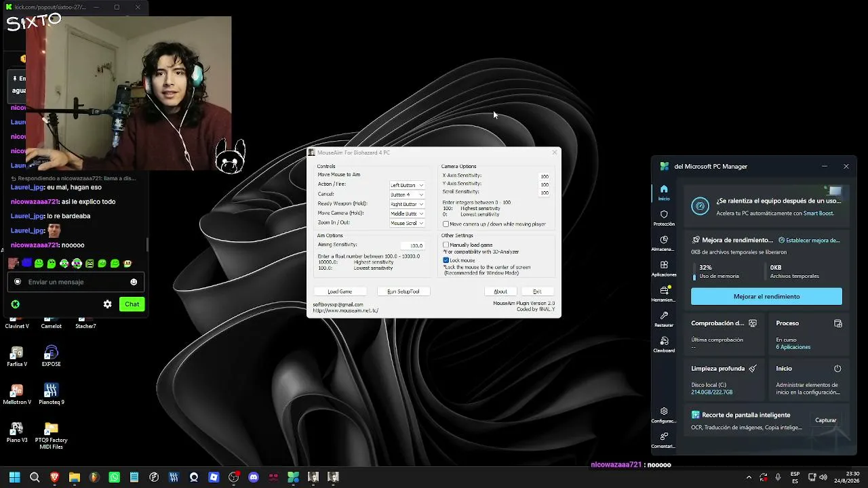Image resolution: width=868 pixels, height=488 pixels.
Task: Open mouseaim.net.tc website link
Action: [x=346, y=310]
